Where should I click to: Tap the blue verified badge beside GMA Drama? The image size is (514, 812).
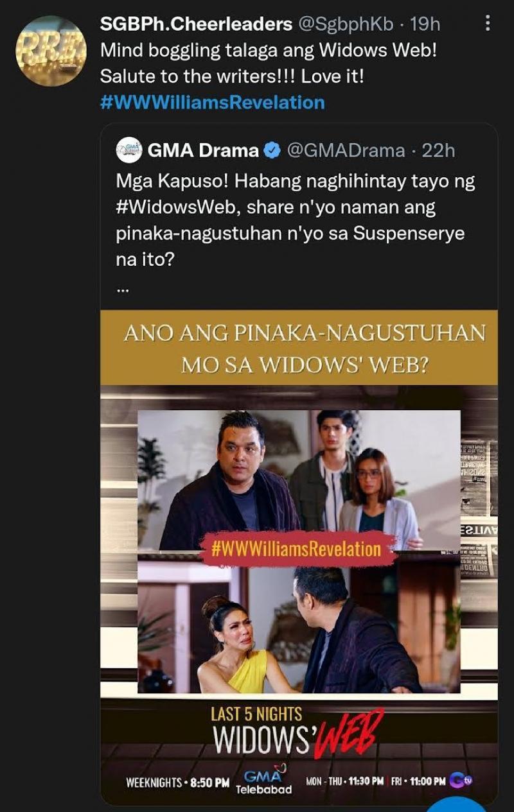click(x=272, y=151)
